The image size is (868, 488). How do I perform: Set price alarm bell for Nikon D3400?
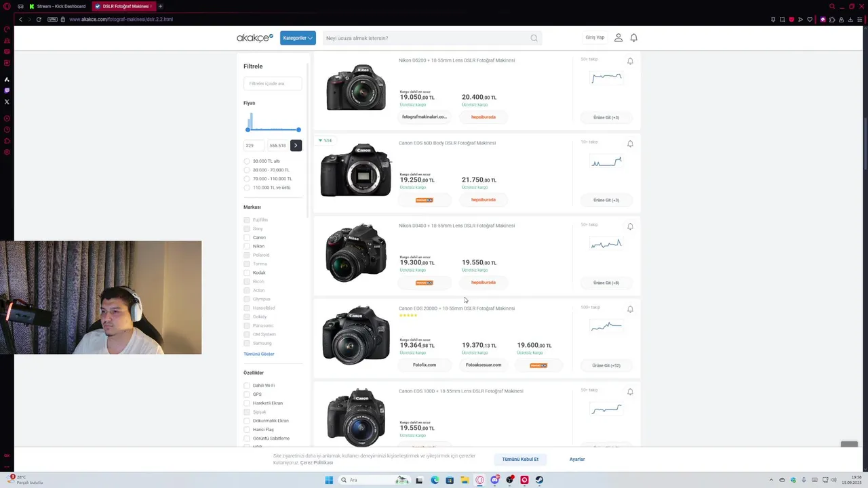[630, 226]
